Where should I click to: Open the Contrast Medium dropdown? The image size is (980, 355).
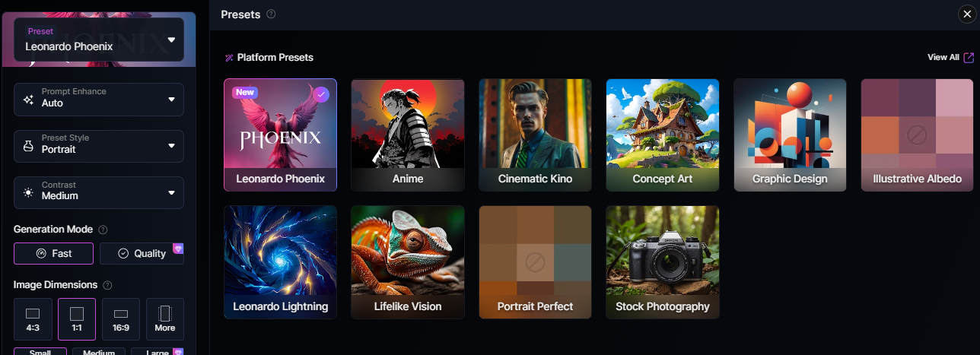coord(99,192)
